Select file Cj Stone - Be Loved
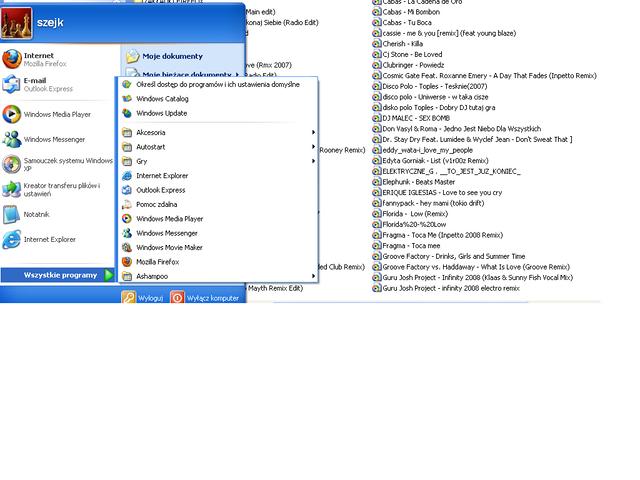The width and height of the screenshot is (640, 480). [412, 54]
